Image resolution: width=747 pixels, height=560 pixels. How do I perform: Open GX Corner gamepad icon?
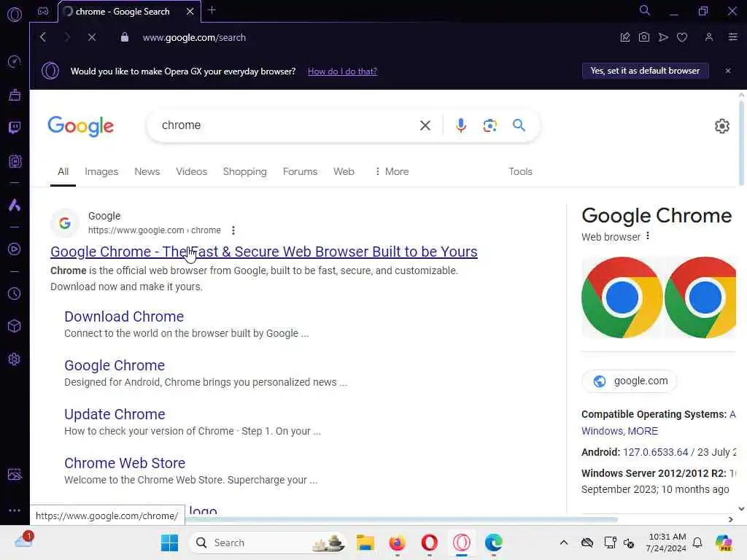click(43, 11)
